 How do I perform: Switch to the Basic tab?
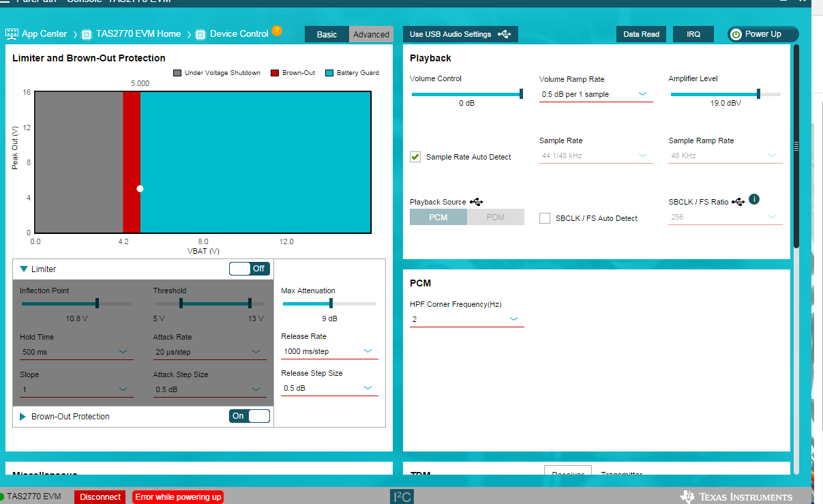coord(327,34)
